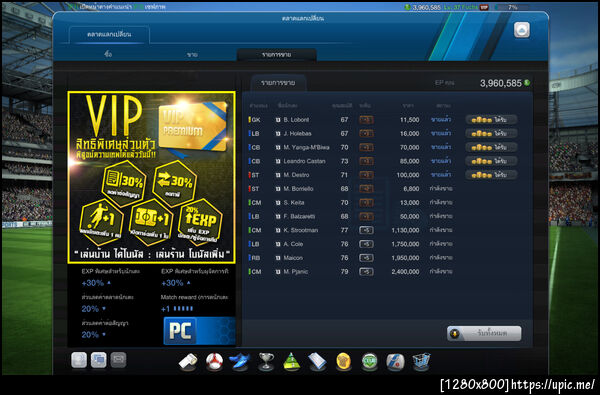Viewport: 600px width, 395px height.
Task: Click the A. Cole player name
Action: (293, 244)
